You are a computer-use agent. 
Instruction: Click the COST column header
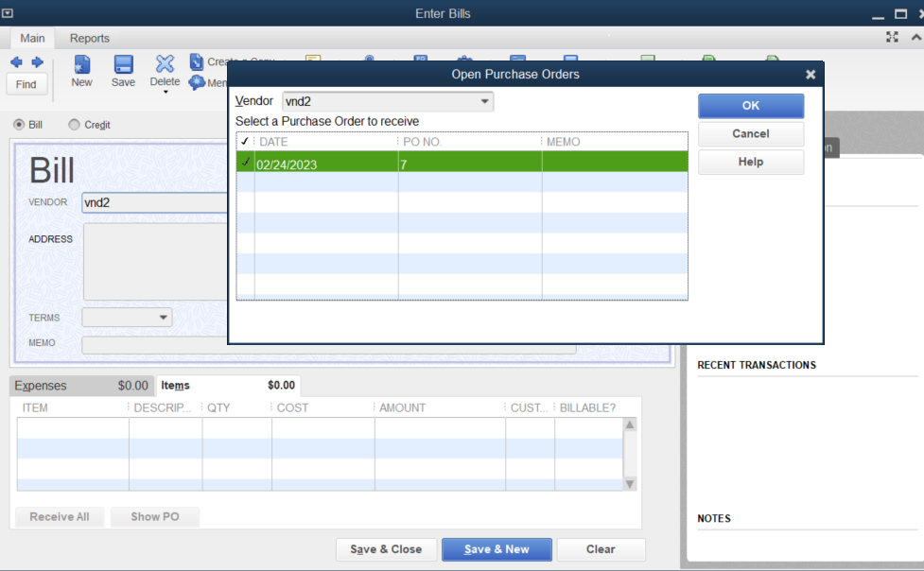[x=293, y=407]
